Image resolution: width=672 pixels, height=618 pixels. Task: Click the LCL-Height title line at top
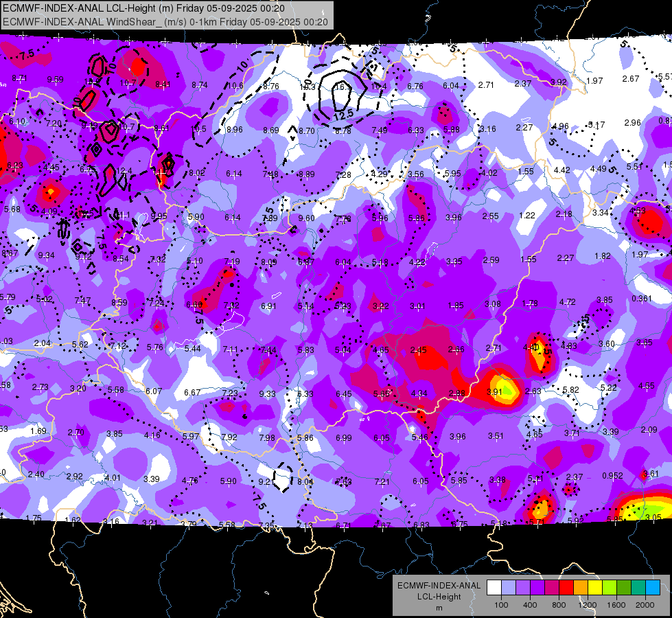[143, 8]
